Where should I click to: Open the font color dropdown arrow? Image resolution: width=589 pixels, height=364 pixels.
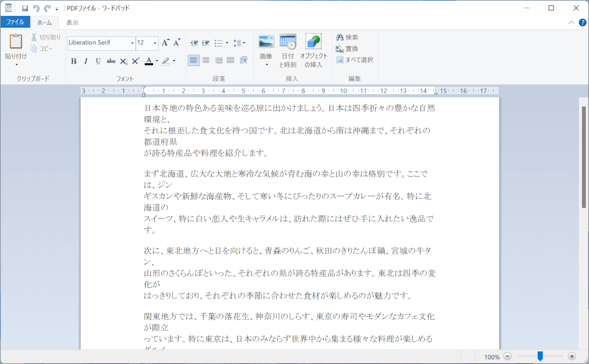click(x=157, y=61)
